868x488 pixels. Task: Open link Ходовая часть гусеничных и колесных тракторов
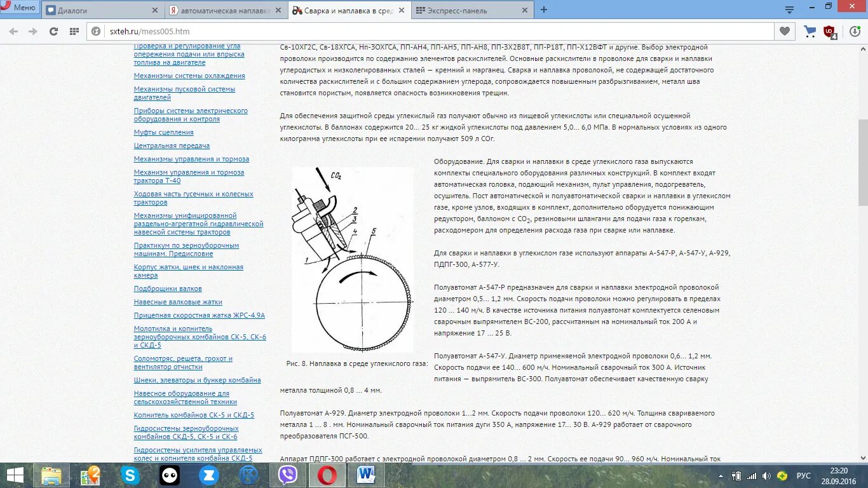pos(193,198)
